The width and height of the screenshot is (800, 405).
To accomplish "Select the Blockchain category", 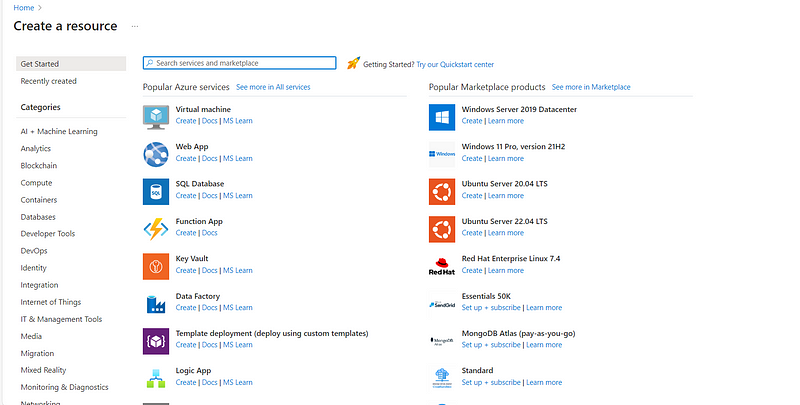I will coord(39,166).
